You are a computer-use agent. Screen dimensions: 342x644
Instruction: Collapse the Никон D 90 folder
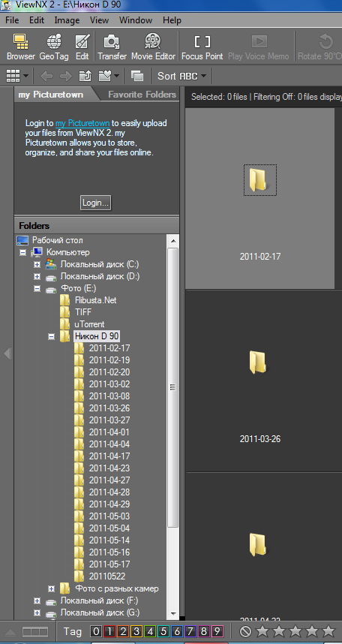pyautogui.click(x=51, y=336)
